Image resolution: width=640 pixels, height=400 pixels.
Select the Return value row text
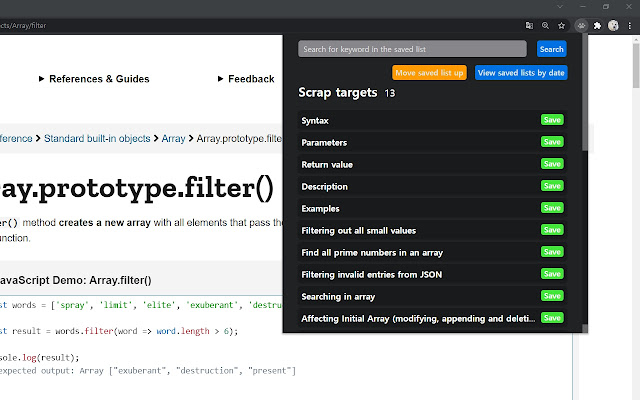pos(327,165)
